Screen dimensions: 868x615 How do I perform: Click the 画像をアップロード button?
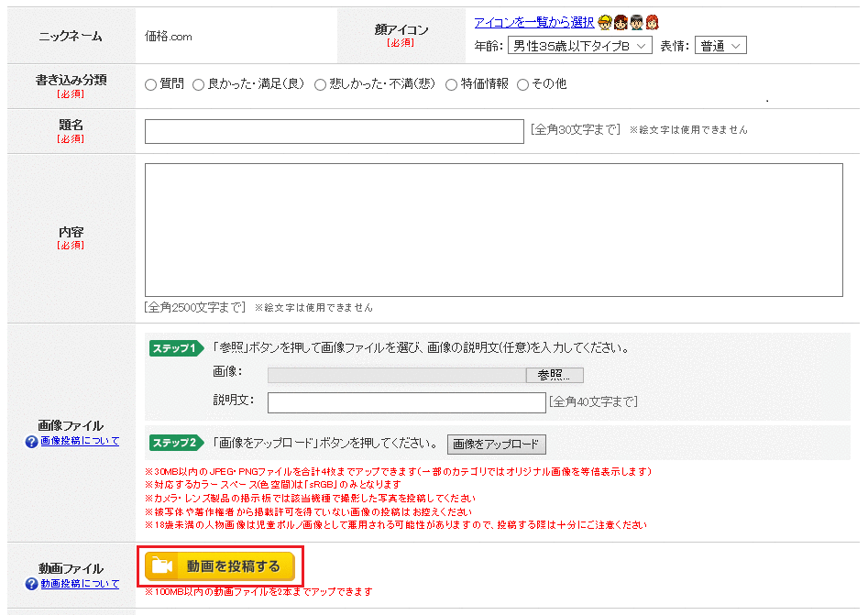pos(496,444)
